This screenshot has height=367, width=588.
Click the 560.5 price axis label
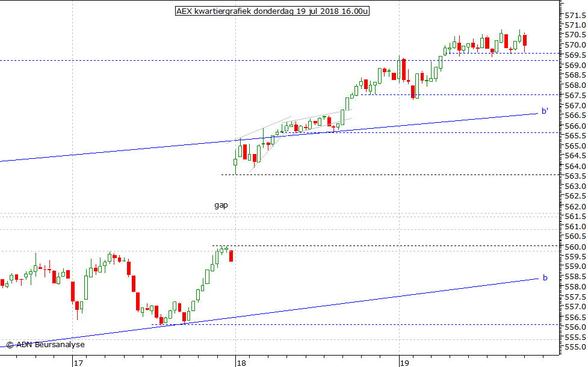pos(575,236)
